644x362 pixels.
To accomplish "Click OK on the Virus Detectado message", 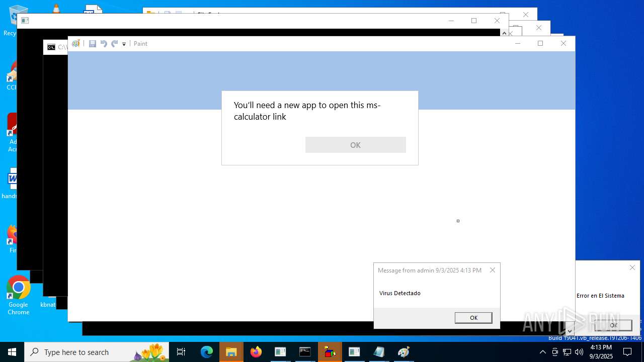I will click(473, 318).
